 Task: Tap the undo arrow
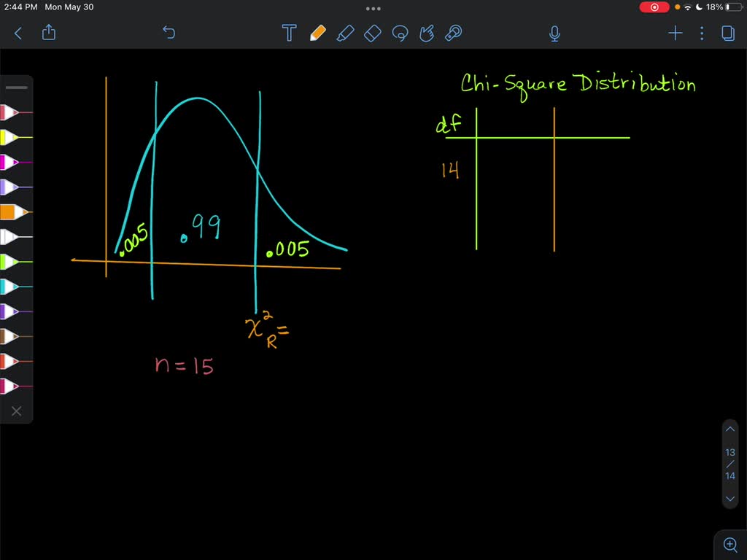coord(169,33)
